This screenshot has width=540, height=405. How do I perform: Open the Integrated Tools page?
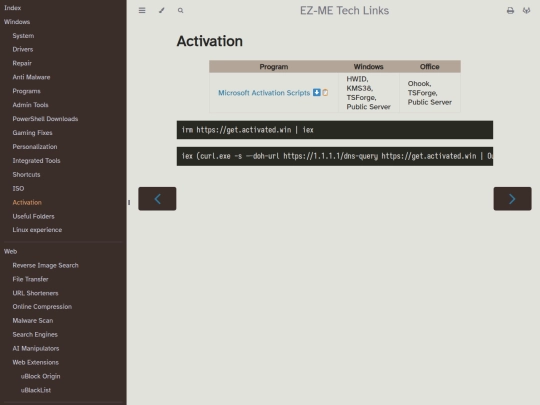point(36,160)
